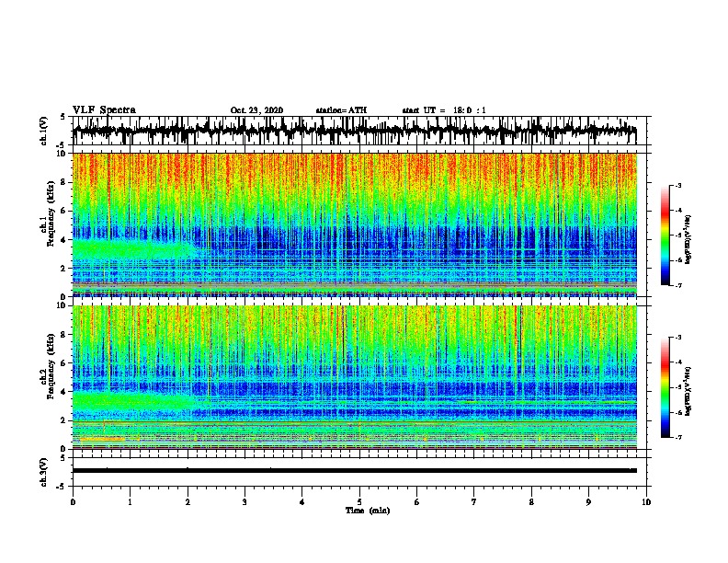Click the ch.1 voltage waveform trace

[x=354, y=131]
